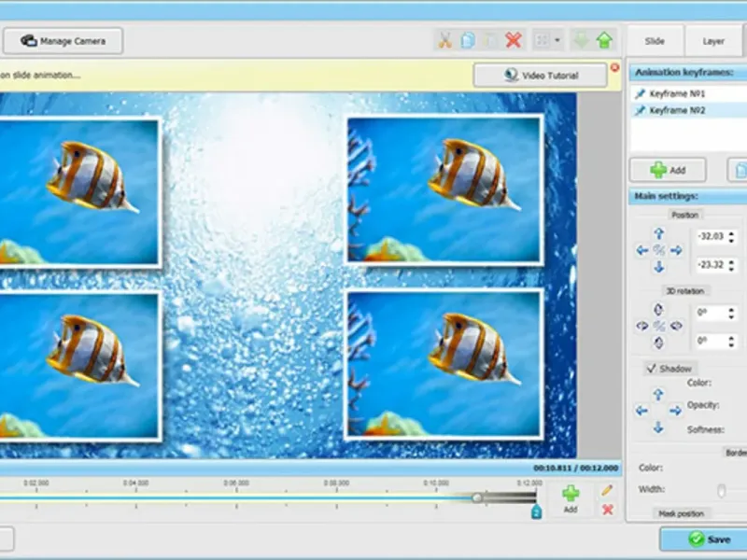Save the slide animation
Viewport: 747px width, 560px height.
point(704,539)
